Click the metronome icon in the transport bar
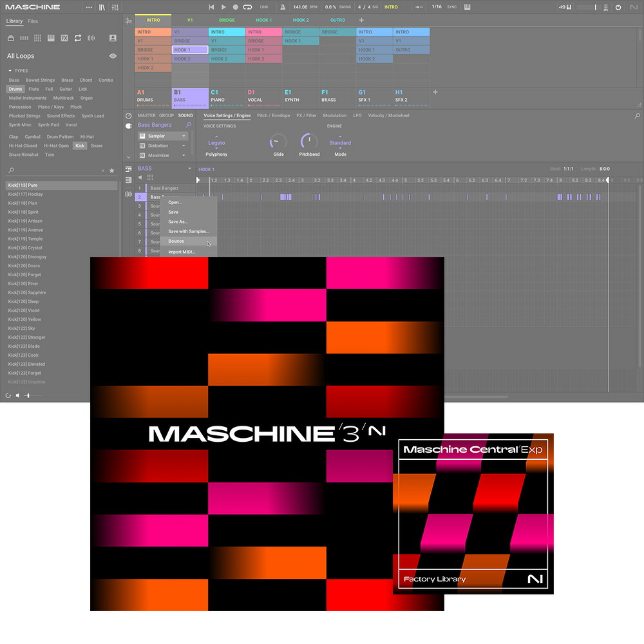Image resolution: width=644 pixels, height=644 pixels. pyautogui.click(x=283, y=7)
